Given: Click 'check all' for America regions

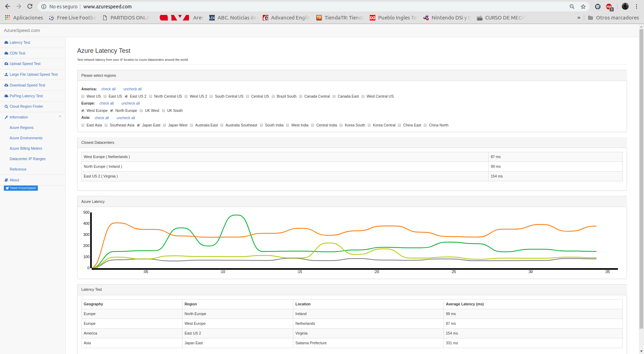Looking at the screenshot, I should click(108, 89).
